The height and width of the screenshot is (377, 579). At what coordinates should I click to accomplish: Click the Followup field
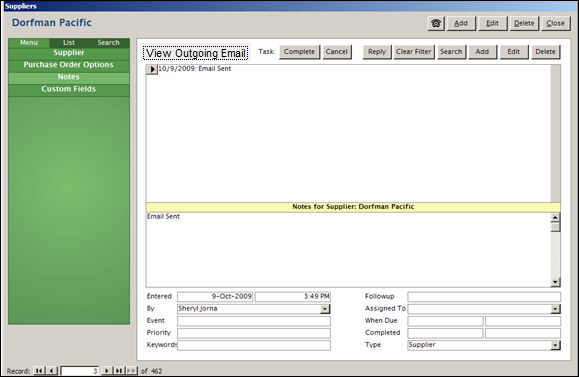click(484, 297)
